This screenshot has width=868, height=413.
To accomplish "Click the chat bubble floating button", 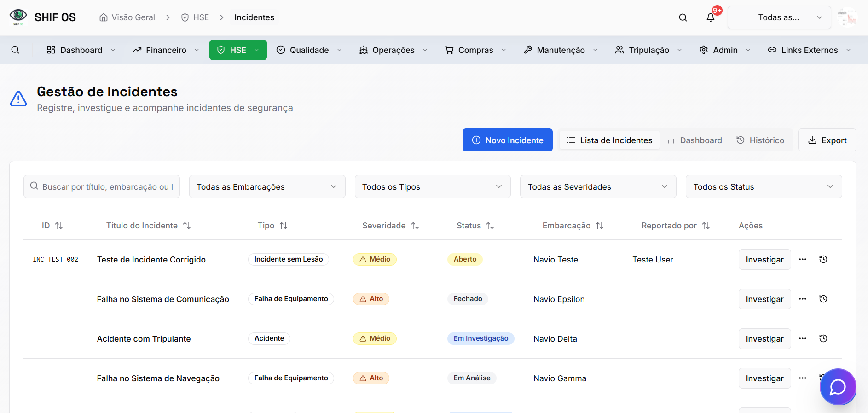I will [837, 387].
